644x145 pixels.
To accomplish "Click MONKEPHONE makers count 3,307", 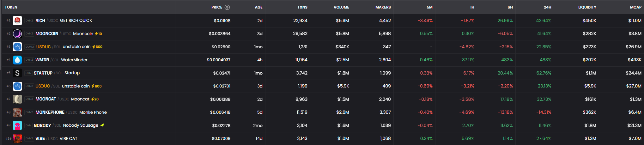I will (385, 112).
